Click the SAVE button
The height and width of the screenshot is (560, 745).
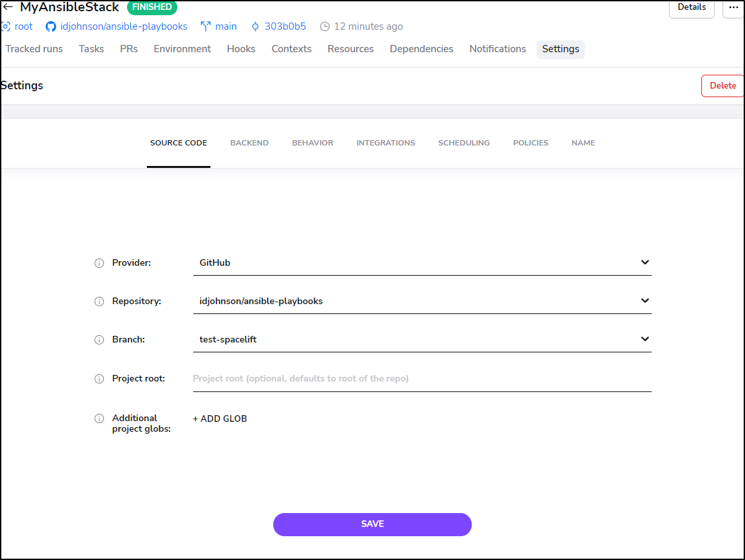tap(372, 524)
